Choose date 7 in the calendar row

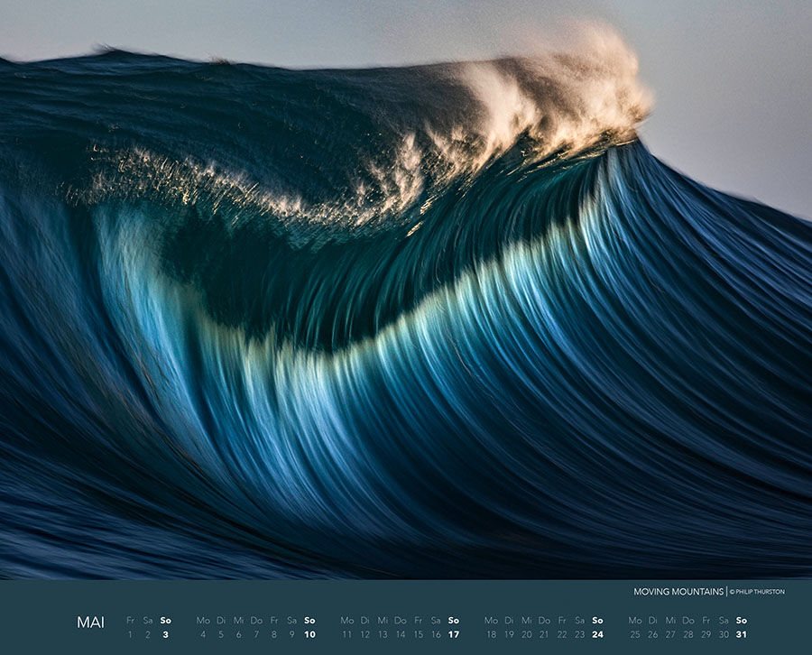pos(256,634)
